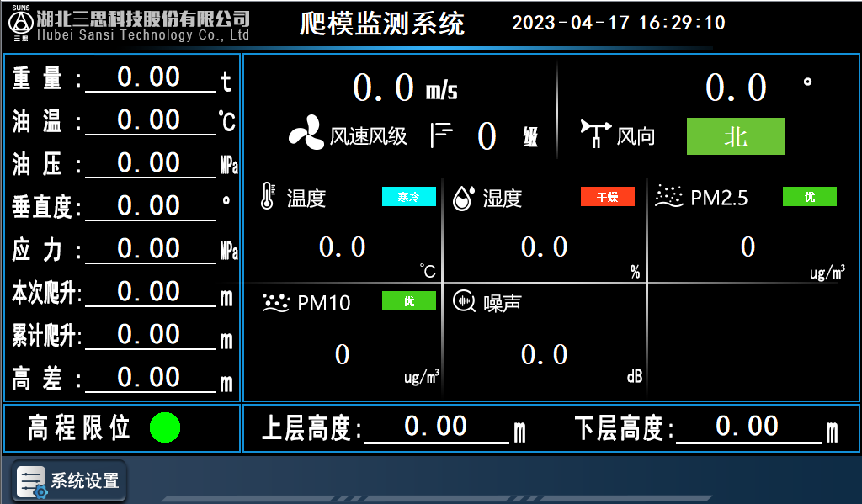
Task: Toggle the 寒冷 temperature status badge
Action: [408, 196]
